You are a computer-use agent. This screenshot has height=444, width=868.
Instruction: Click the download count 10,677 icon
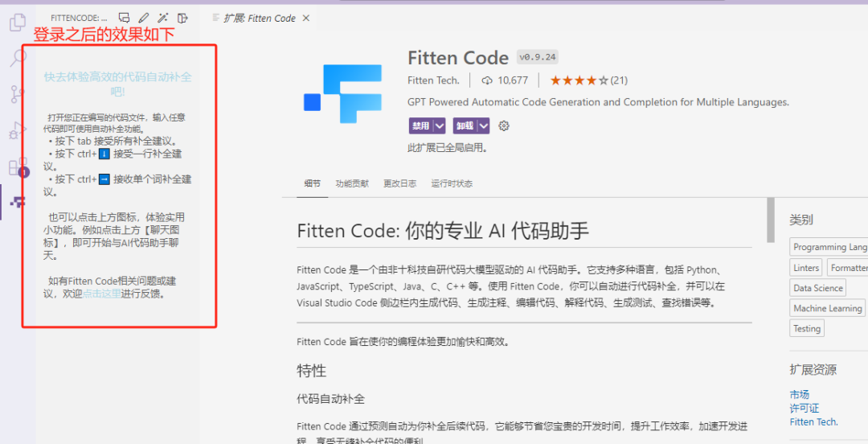pyautogui.click(x=487, y=80)
